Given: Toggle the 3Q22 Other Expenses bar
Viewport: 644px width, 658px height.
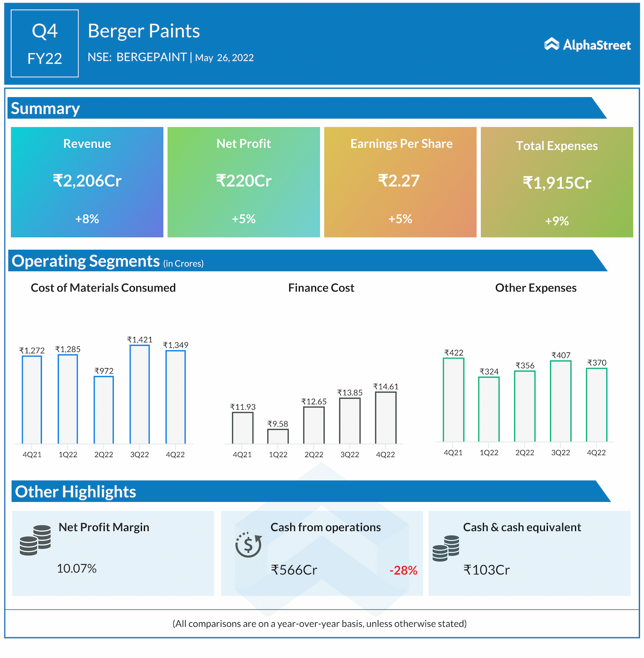Looking at the screenshot, I should click(560, 400).
